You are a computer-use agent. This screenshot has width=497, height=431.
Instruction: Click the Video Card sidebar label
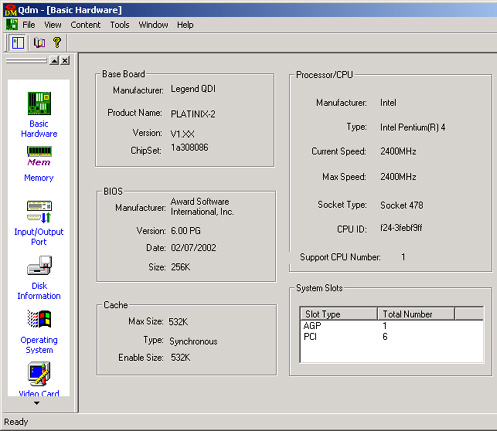39,393
